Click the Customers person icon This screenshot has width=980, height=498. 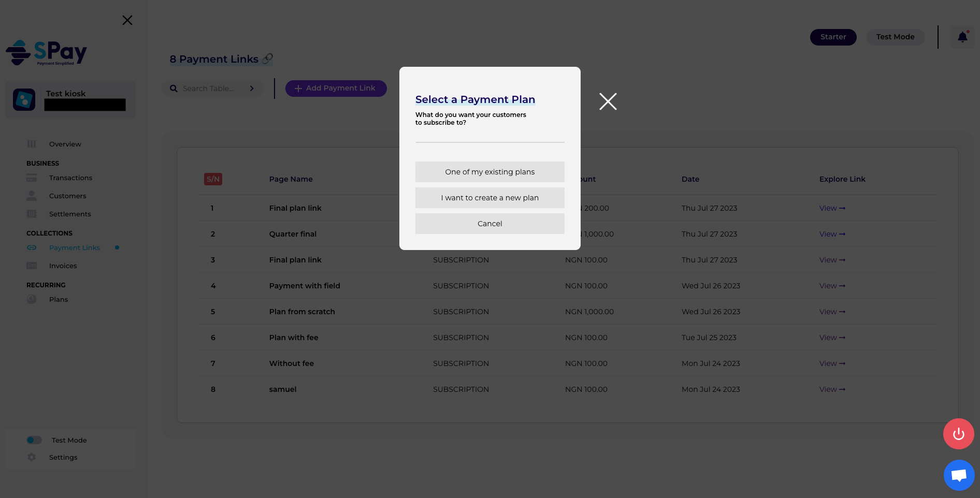click(32, 196)
